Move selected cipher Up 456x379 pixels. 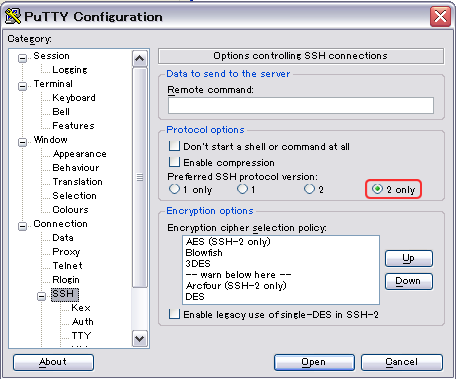coord(409,258)
